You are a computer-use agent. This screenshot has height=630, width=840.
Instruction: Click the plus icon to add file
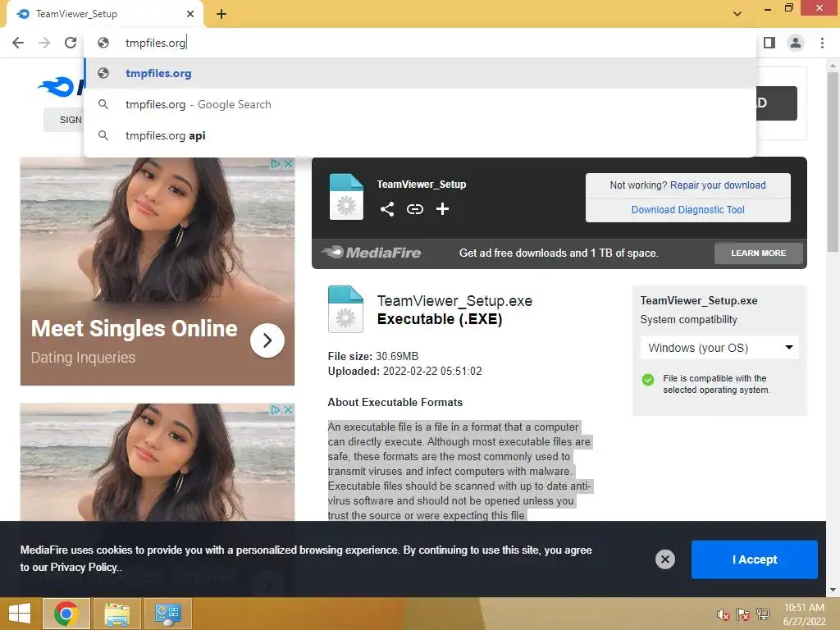coord(442,209)
